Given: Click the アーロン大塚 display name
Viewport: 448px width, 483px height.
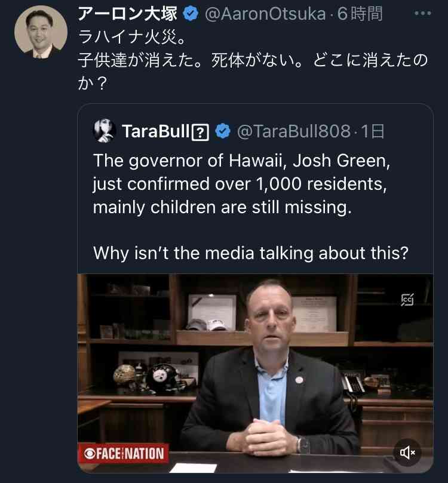Looking at the screenshot, I should pyautogui.click(x=128, y=14).
